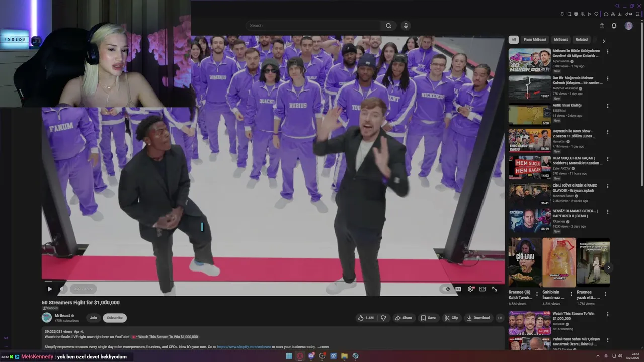Toggle the autoplay switch in the player
The image size is (644, 362).
click(x=446, y=289)
